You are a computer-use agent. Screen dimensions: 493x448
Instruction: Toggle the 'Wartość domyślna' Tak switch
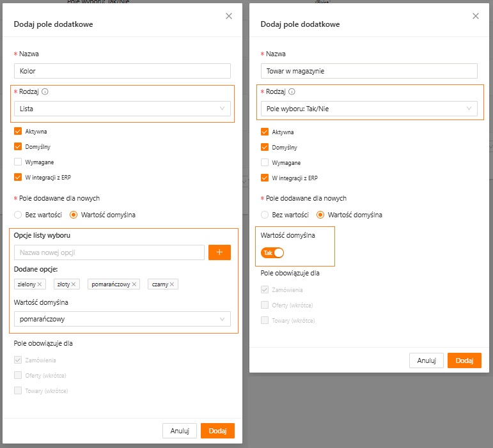pos(272,253)
